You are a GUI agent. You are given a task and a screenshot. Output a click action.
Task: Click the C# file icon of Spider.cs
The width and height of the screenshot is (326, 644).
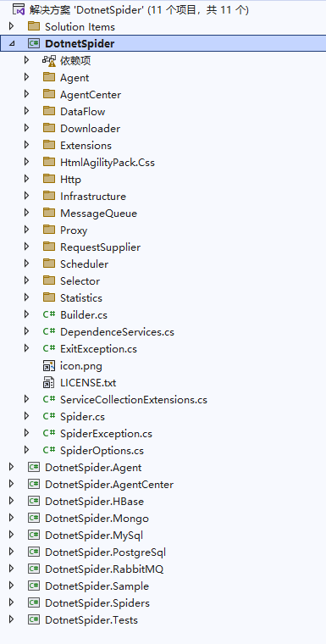(49, 416)
